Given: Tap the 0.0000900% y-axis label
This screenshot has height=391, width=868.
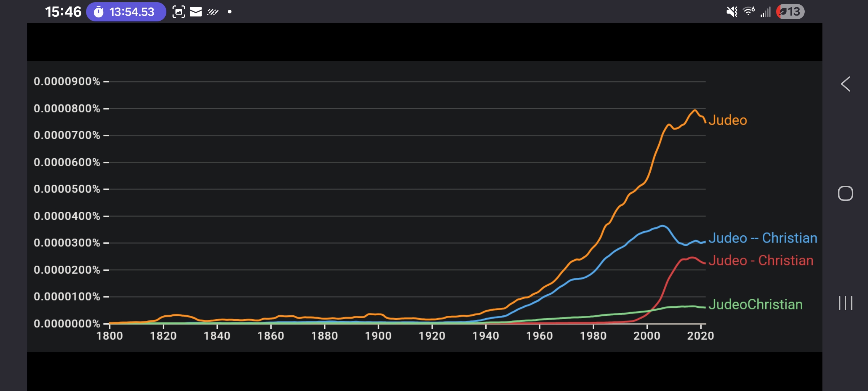Looking at the screenshot, I should (x=67, y=81).
